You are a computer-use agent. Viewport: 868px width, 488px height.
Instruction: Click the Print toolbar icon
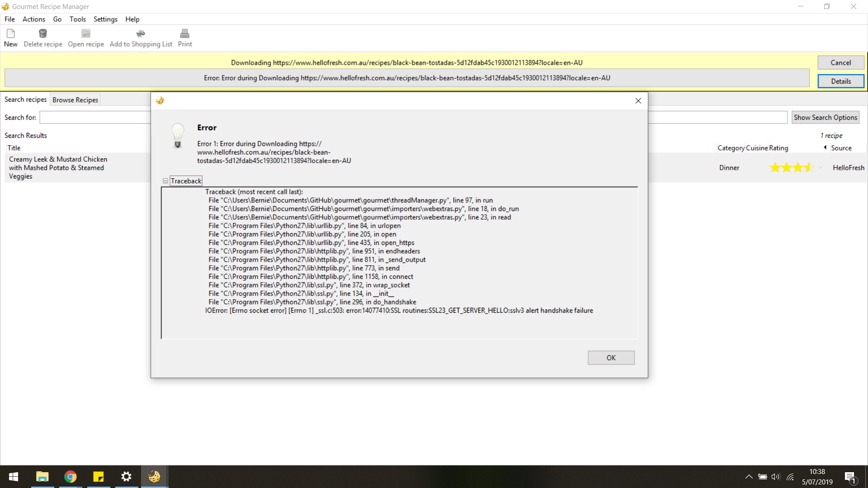pos(184,34)
